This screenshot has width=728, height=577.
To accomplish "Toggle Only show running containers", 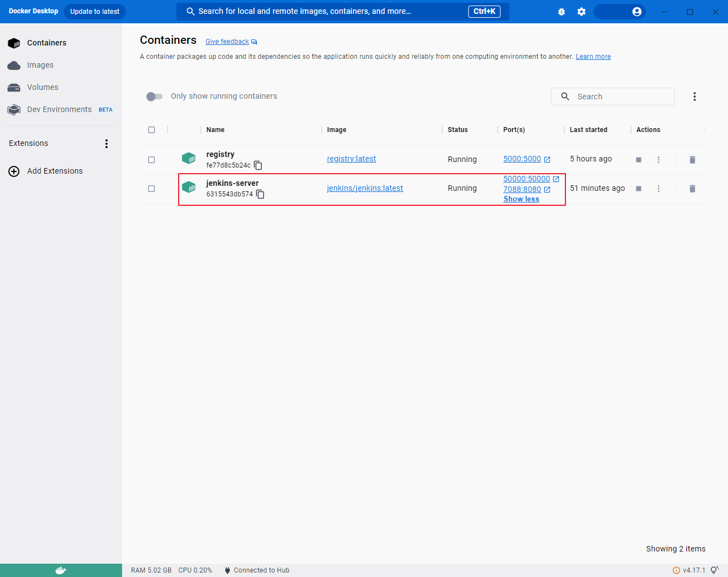I will pyautogui.click(x=154, y=97).
